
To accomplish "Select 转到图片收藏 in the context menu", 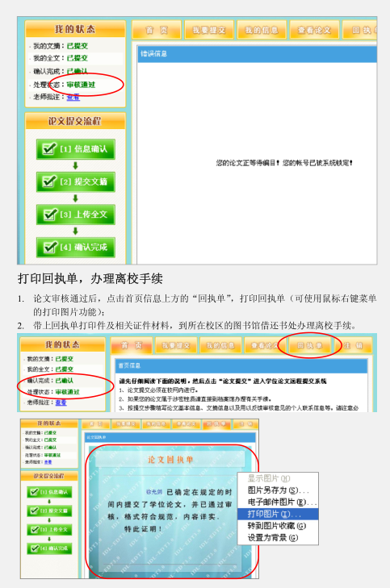I will [278, 526].
